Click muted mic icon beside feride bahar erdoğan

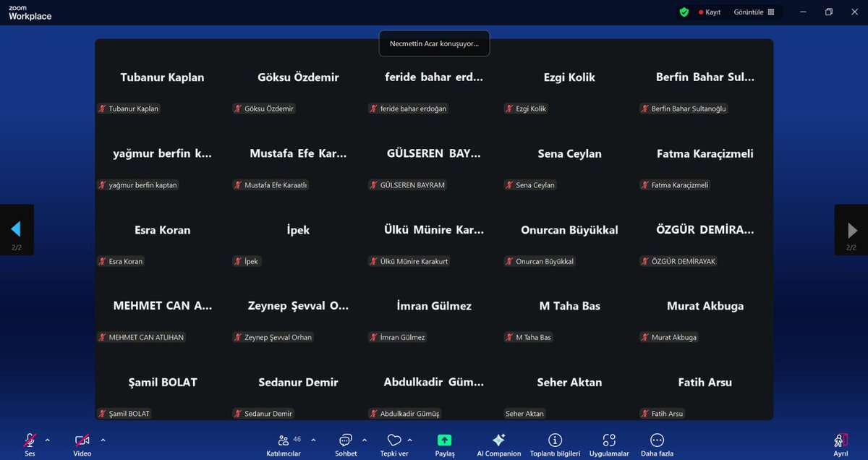point(374,108)
